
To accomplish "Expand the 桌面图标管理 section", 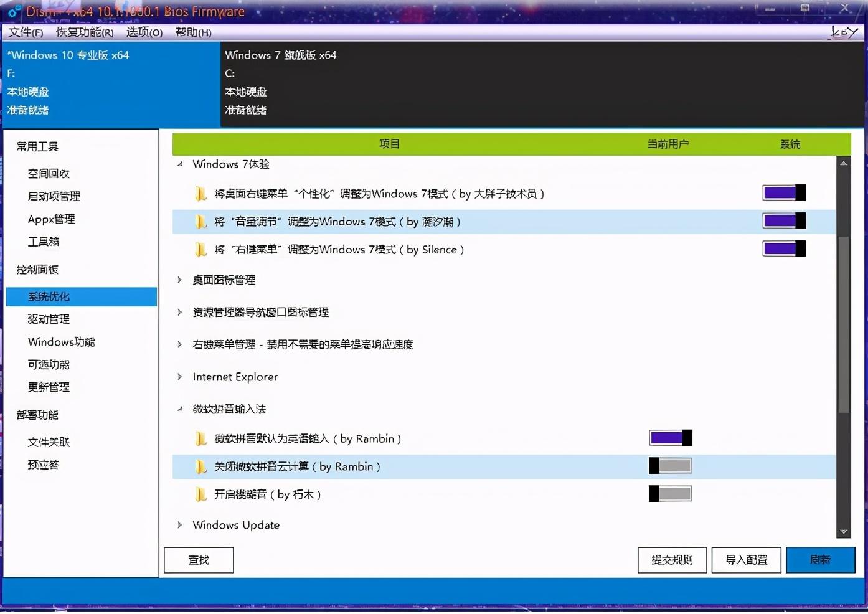I will (x=180, y=280).
